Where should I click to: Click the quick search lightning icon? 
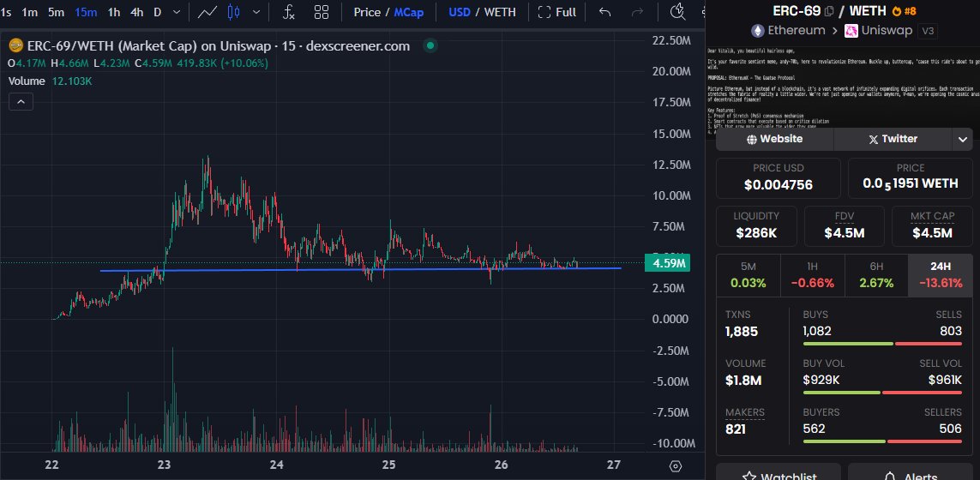[x=677, y=12]
